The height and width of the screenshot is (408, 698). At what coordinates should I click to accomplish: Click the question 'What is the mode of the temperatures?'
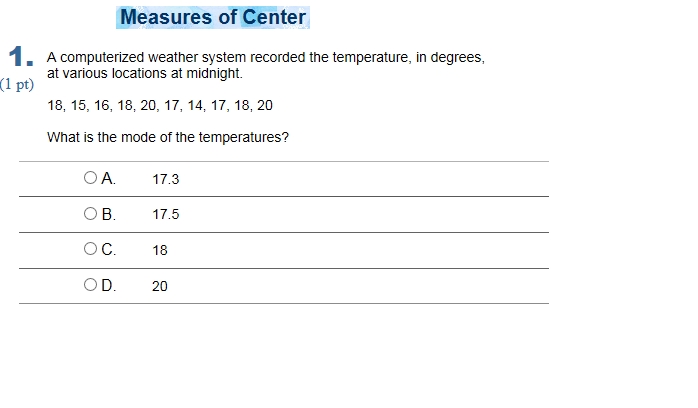pos(168,137)
